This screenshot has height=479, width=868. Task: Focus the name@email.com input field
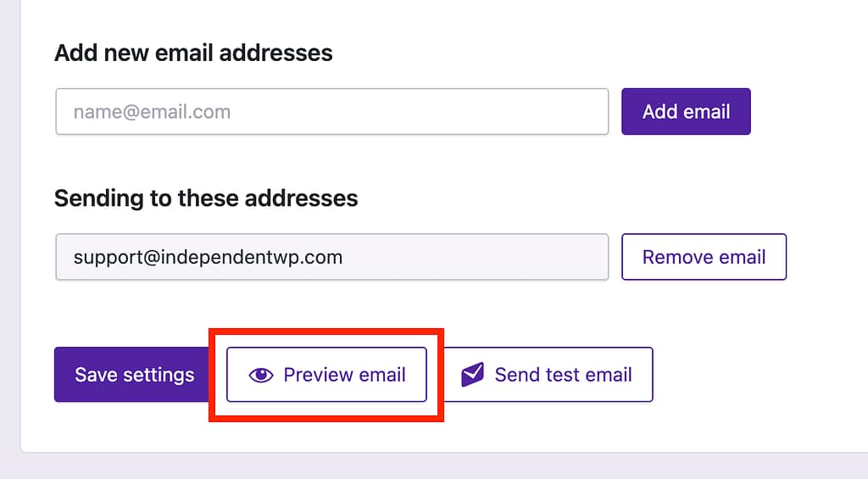pyautogui.click(x=331, y=112)
